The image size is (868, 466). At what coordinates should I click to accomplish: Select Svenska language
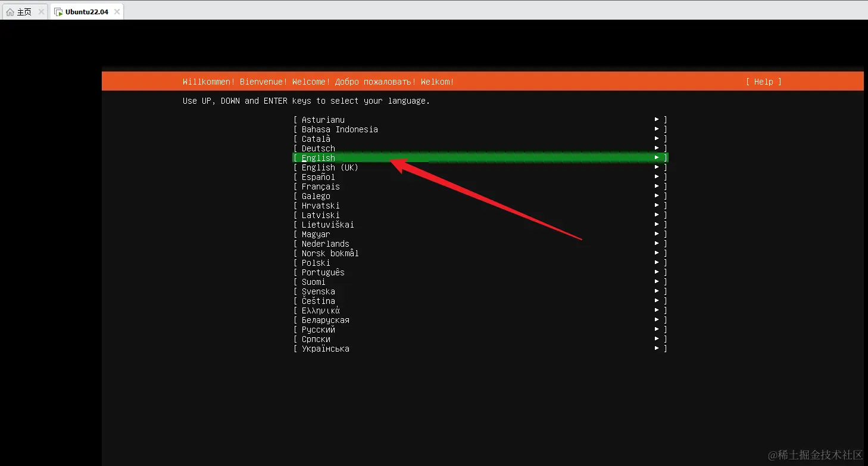480,291
